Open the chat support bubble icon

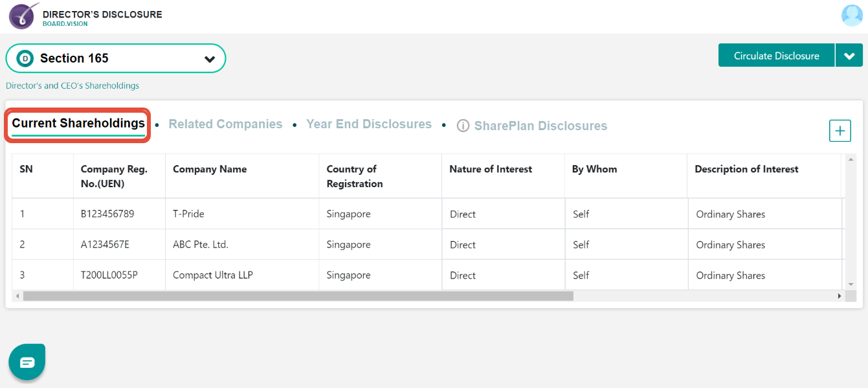(27, 361)
